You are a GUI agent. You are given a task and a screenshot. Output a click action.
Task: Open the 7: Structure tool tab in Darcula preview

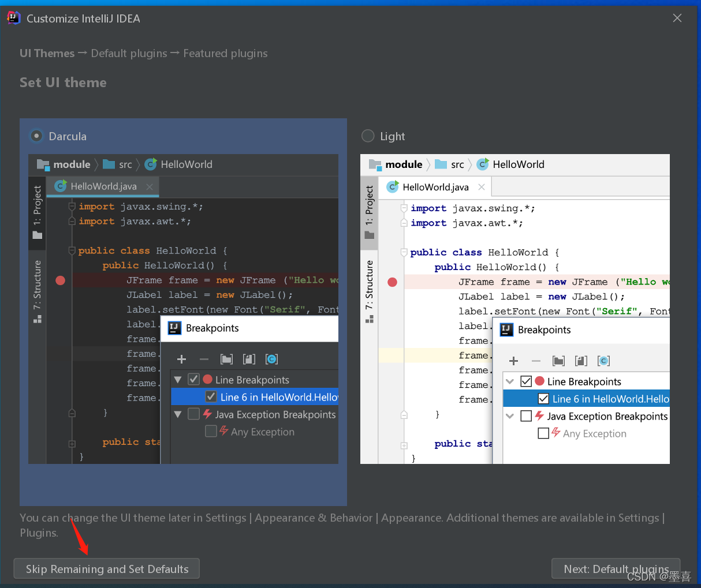[x=38, y=291]
